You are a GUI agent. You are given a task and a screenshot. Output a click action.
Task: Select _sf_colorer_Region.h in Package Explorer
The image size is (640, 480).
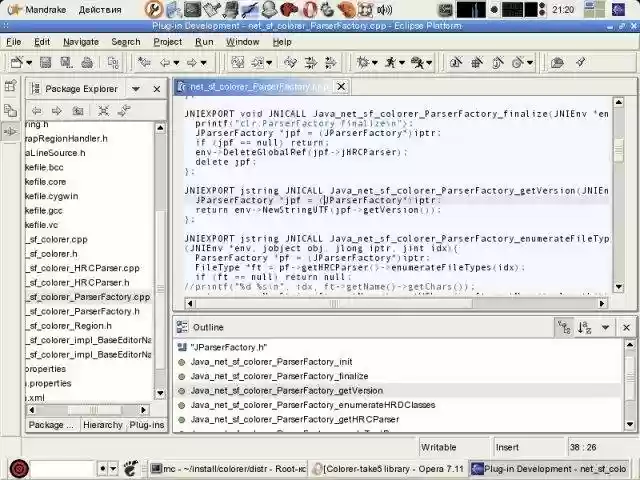69,326
